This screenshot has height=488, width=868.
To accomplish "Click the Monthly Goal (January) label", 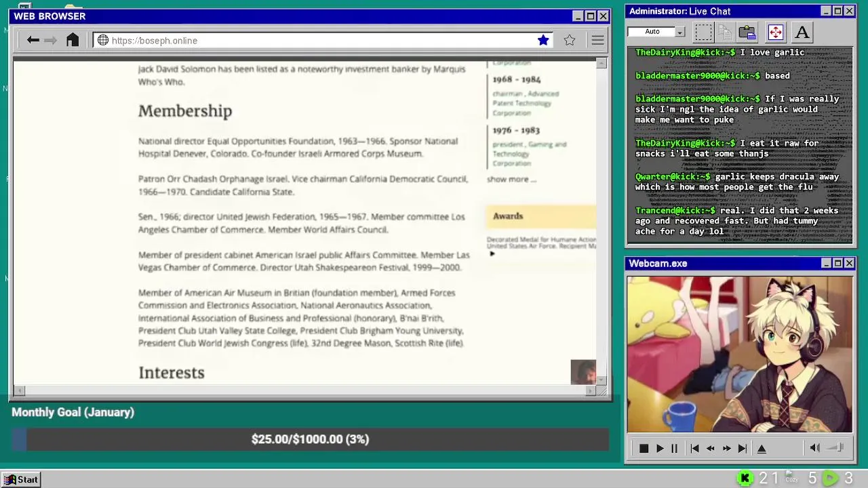I will 73,412.
